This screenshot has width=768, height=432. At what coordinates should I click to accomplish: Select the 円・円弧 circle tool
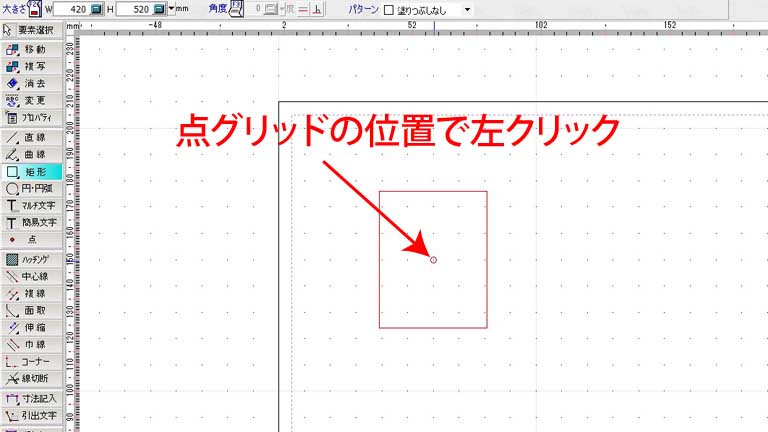click(x=32, y=189)
